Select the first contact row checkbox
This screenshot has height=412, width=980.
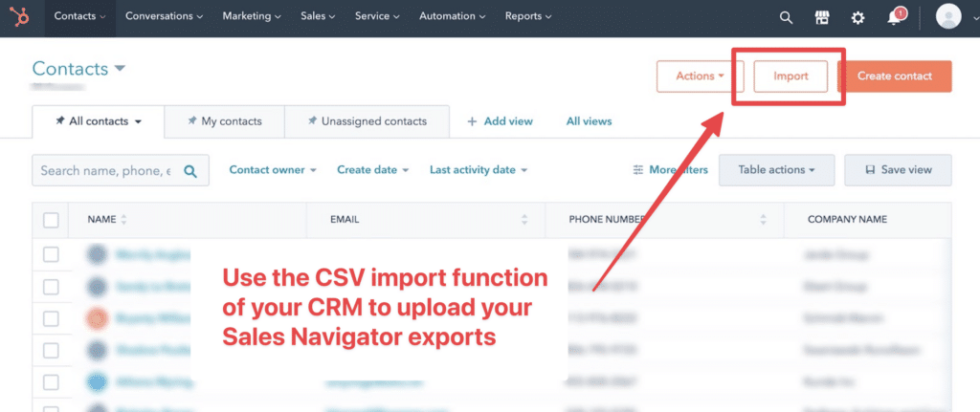51,254
